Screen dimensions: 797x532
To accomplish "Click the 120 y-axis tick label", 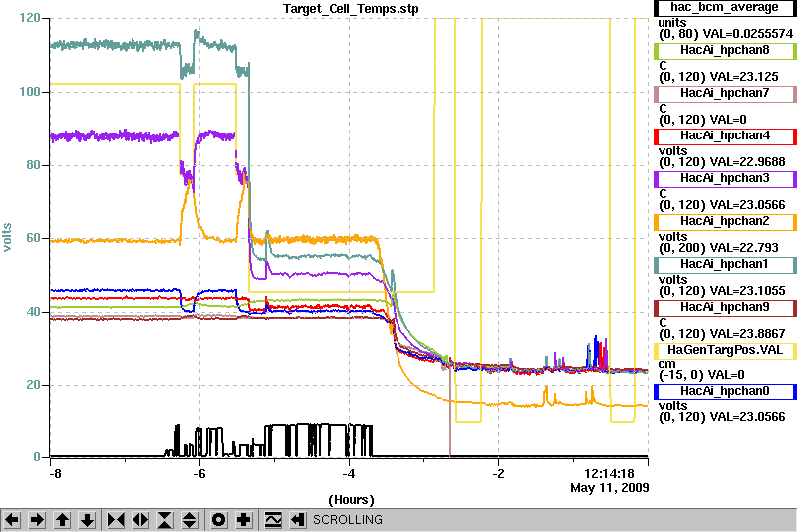I will [x=30, y=18].
